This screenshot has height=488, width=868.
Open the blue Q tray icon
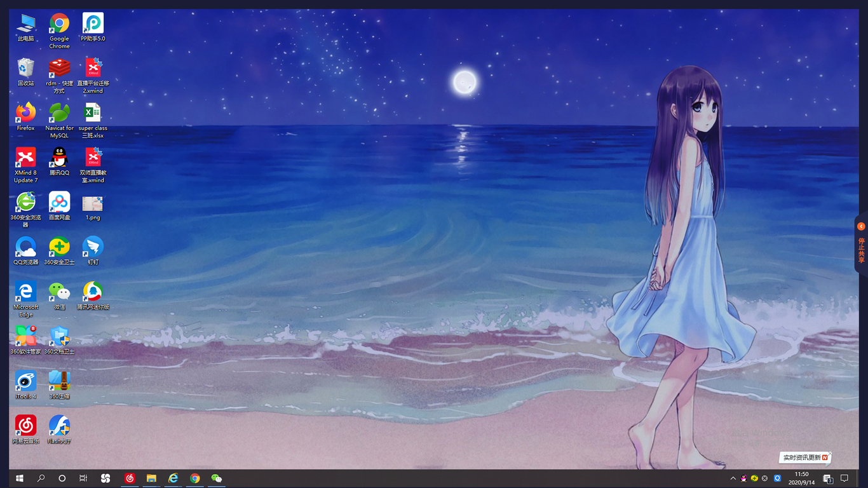click(776, 478)
